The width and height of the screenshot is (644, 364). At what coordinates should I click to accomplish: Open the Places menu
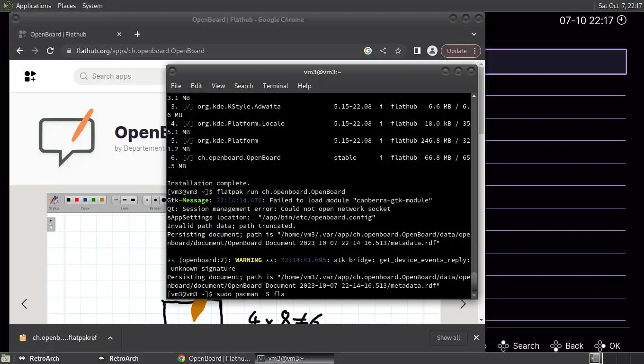click(67, 6)
